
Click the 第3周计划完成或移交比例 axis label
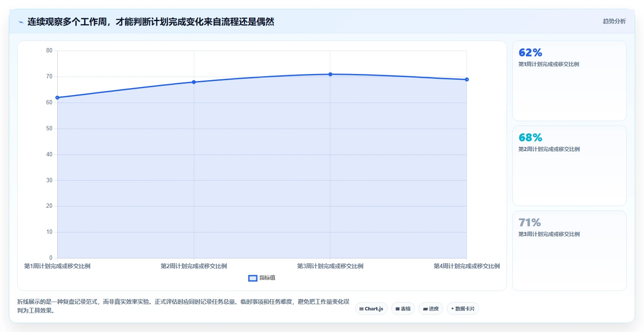pos(330,266)
